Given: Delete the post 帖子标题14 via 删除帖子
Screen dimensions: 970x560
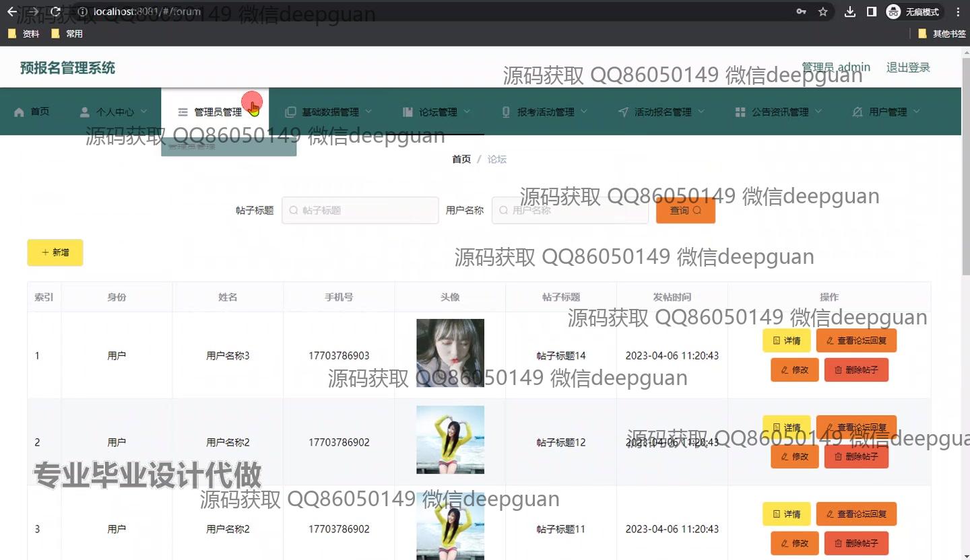Looking at the screenshot, I should [x=856, y=370].
